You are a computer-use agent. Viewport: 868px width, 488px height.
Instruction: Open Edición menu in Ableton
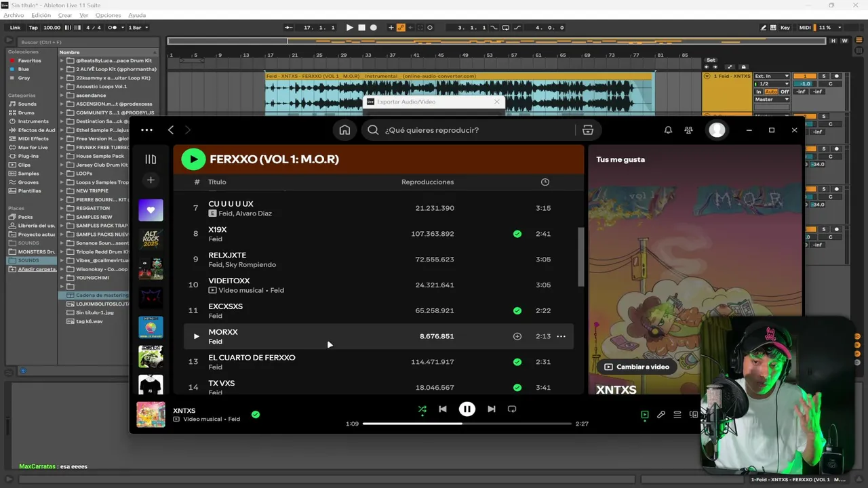[x=41, y=15]
